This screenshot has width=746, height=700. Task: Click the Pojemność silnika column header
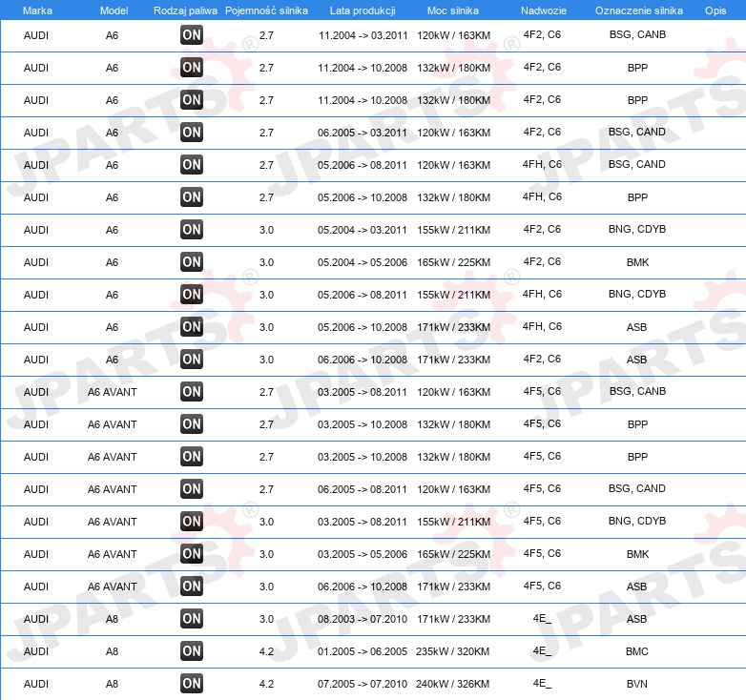point(266,10)
